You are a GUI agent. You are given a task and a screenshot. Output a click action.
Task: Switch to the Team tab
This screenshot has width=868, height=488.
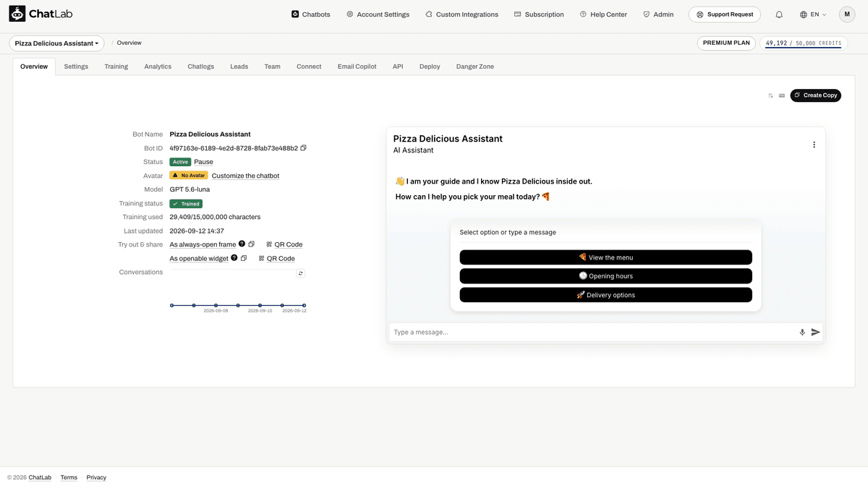272,67
